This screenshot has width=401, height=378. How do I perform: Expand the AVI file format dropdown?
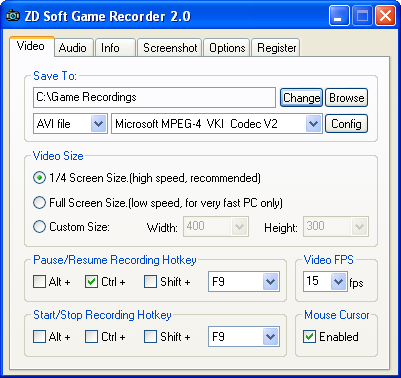(98, 124)
